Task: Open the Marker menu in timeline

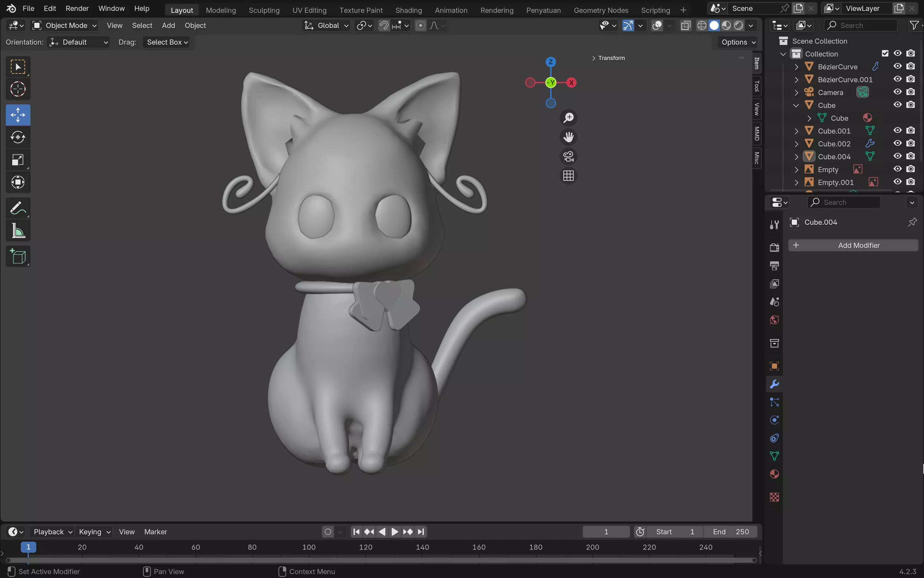Action: [x=155, y=532]
